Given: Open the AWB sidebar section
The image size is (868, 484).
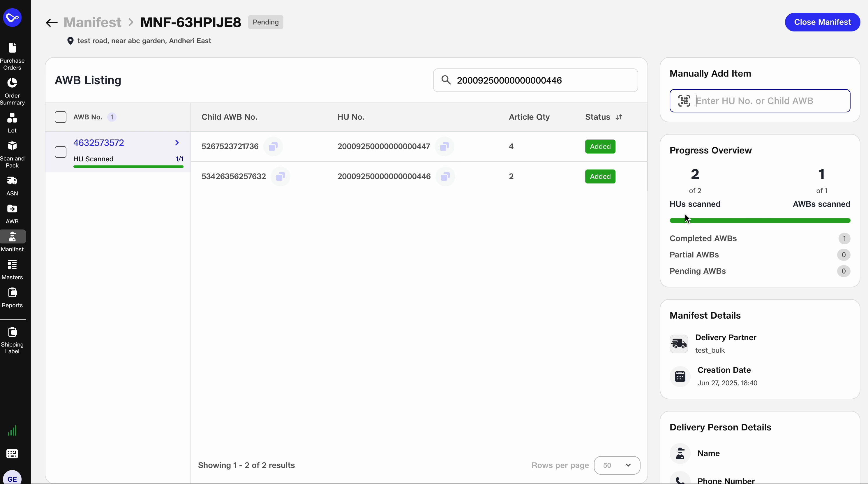Looking at the screenshot, I should [x=13, y=213].
